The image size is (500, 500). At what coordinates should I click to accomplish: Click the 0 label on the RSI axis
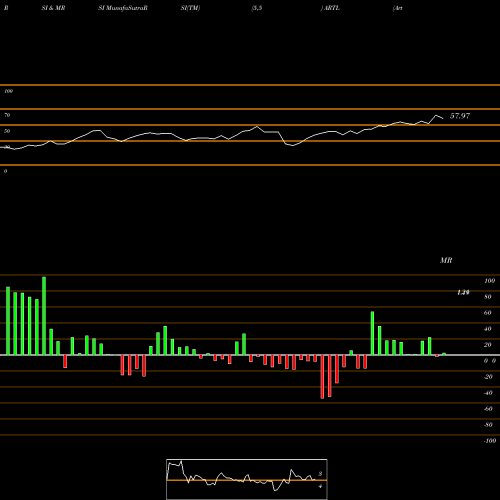pyautogui.click(x=5, y=171)
